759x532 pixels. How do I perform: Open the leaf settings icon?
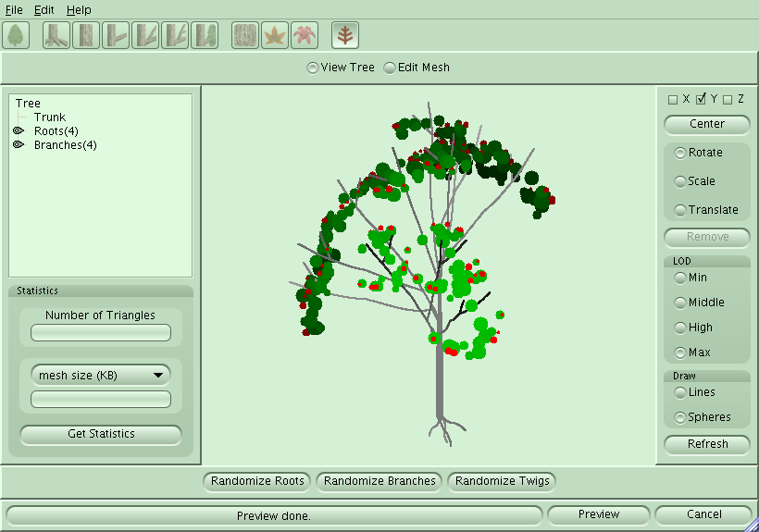[x=275, y=35]
